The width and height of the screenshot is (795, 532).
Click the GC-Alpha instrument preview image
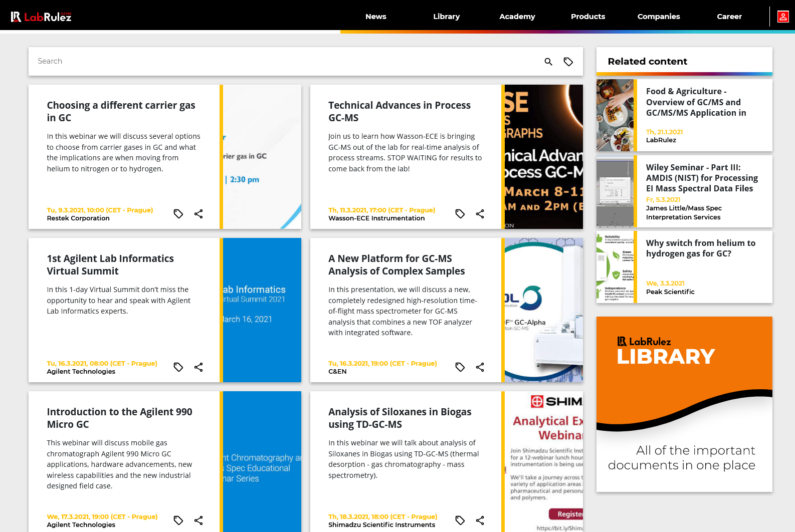coord(544,310)
